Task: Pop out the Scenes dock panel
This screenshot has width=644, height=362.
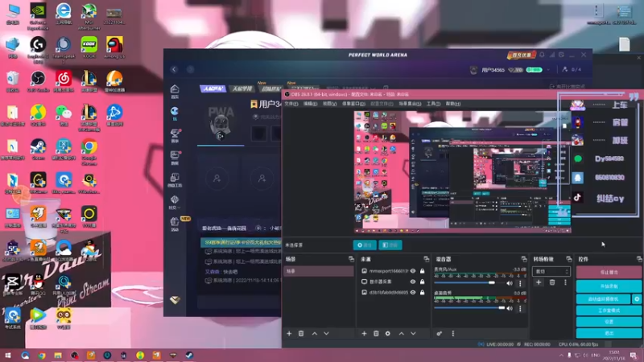Action: click(351, 259)
